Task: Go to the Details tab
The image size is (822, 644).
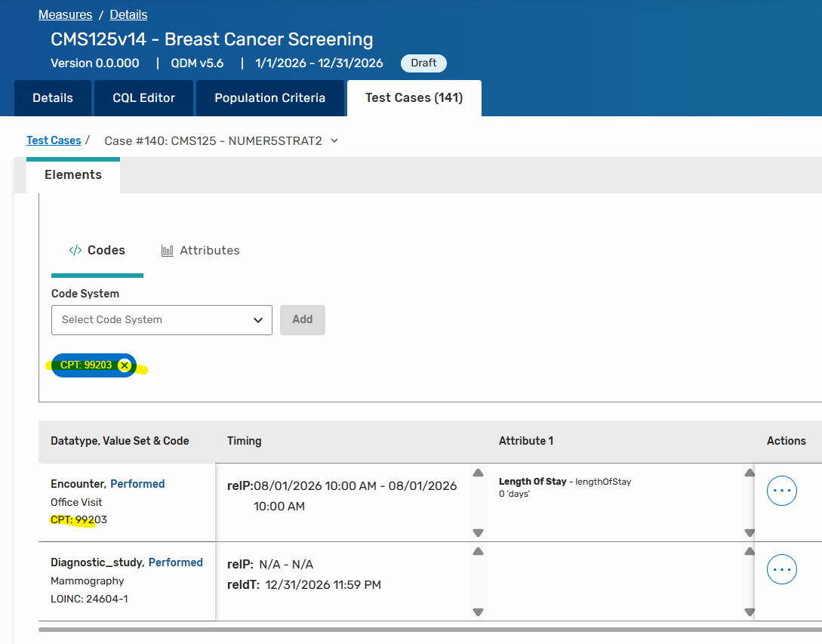Action: [53, 98]
